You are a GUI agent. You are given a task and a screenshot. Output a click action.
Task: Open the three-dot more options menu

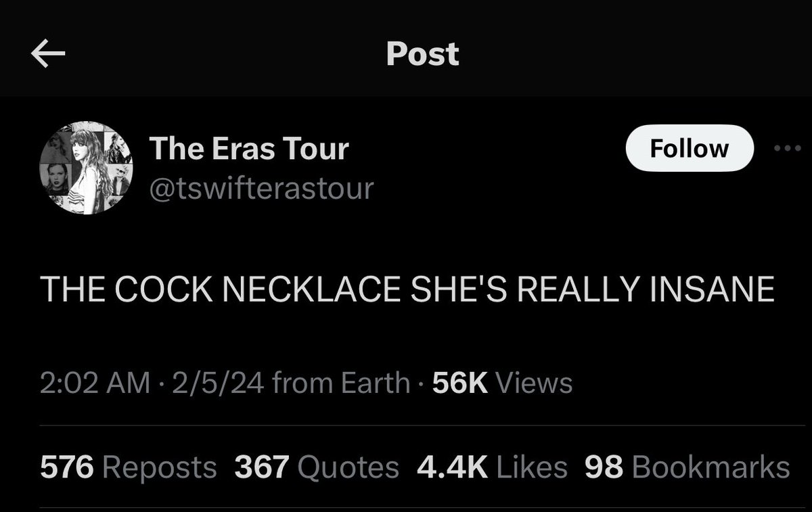click(788, 148)
